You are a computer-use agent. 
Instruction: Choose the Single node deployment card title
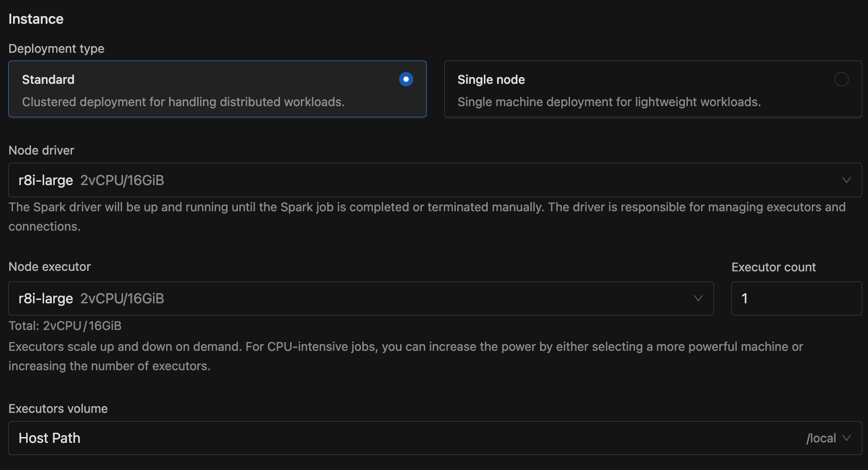point(491,79)
